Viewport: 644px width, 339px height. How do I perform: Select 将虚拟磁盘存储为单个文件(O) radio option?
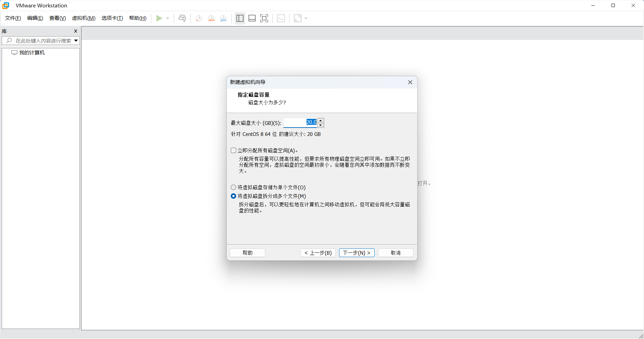click(x=233, y=187)
